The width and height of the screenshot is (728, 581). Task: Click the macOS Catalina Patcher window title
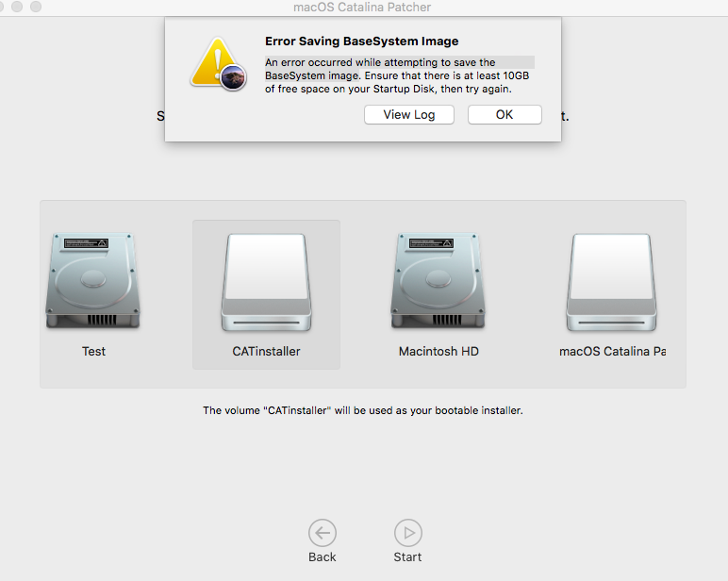tap(362, 7)
